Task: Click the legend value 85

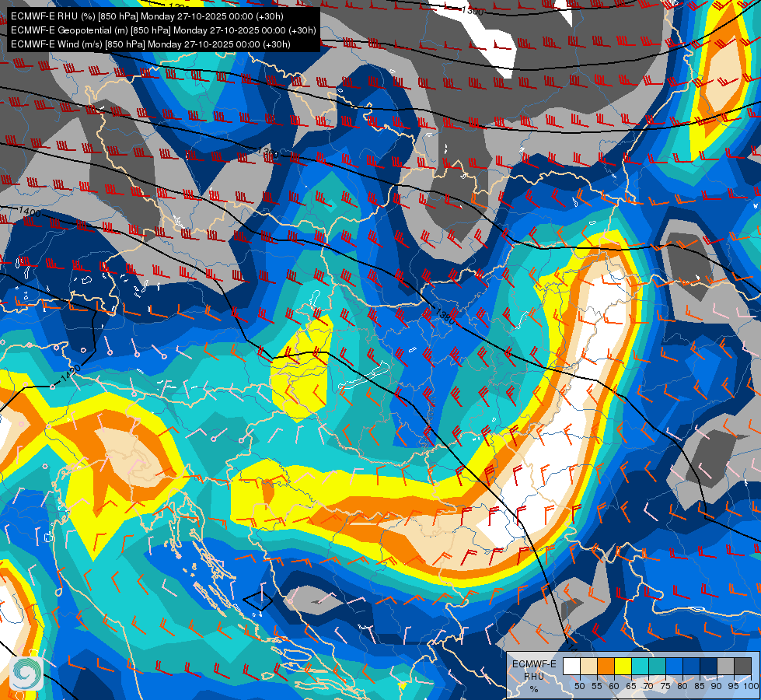Action: (700, 686)
